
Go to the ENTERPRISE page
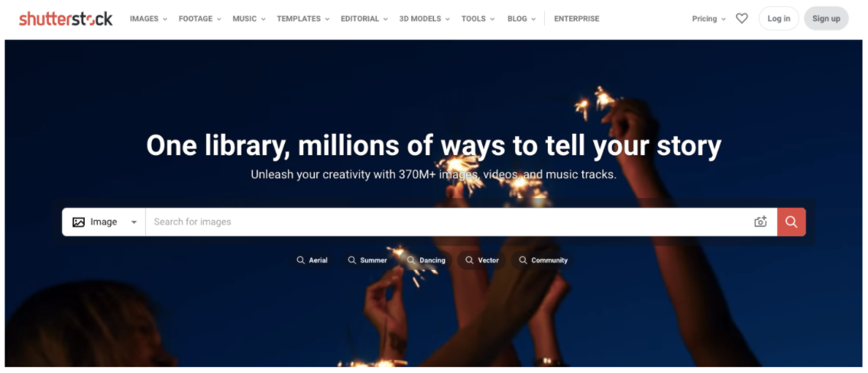click(577, 19)
